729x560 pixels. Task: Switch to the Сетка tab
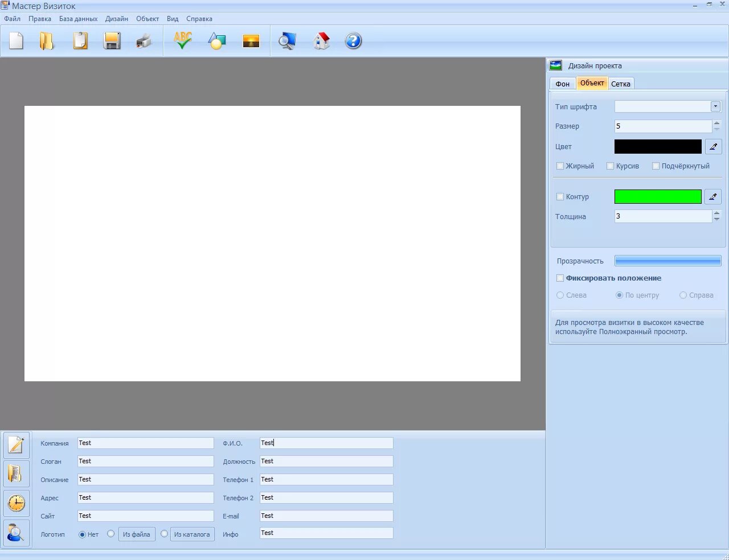[x=621, y=84]
